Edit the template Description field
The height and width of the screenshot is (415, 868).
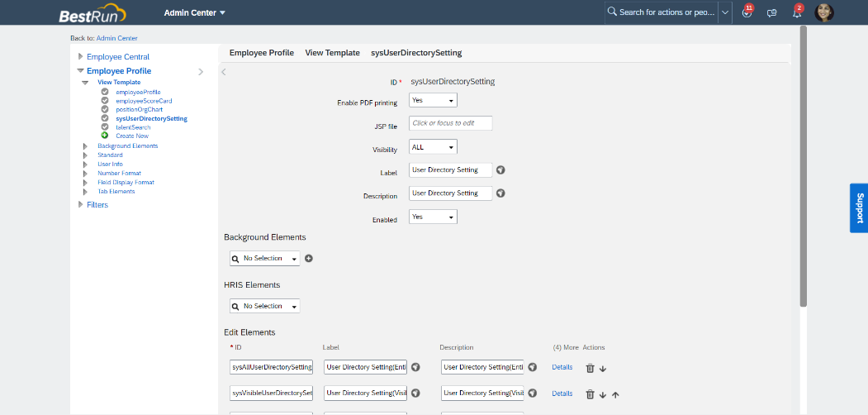point(451,193)
